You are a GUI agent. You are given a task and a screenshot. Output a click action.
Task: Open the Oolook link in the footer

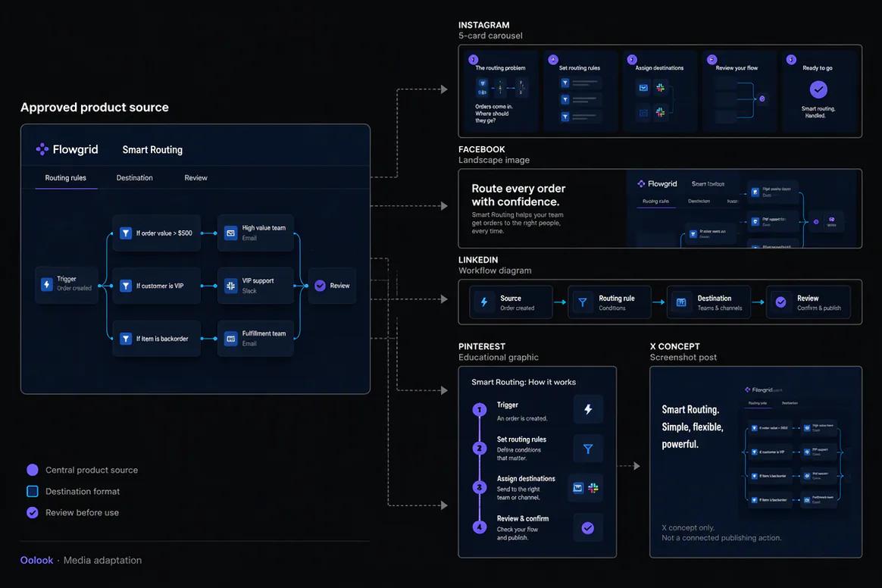(36, 561)
